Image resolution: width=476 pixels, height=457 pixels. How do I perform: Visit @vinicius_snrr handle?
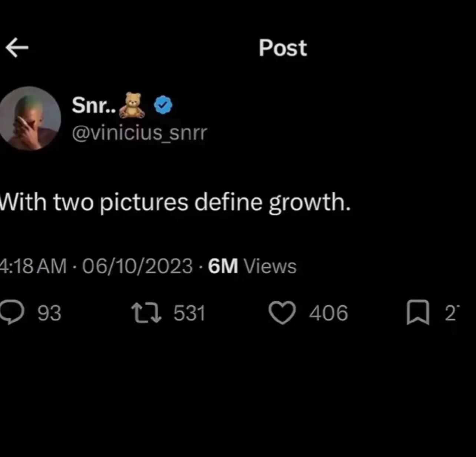click(139, 133)
